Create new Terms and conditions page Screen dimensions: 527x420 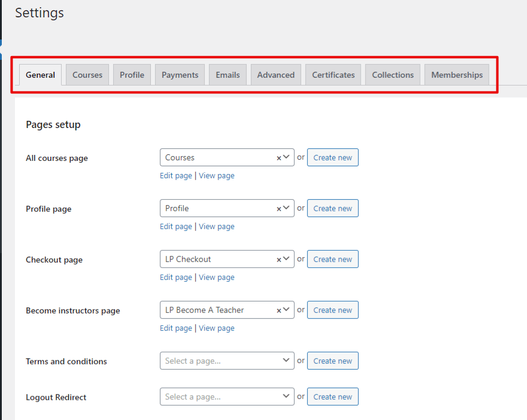click(x=333, y=361)
